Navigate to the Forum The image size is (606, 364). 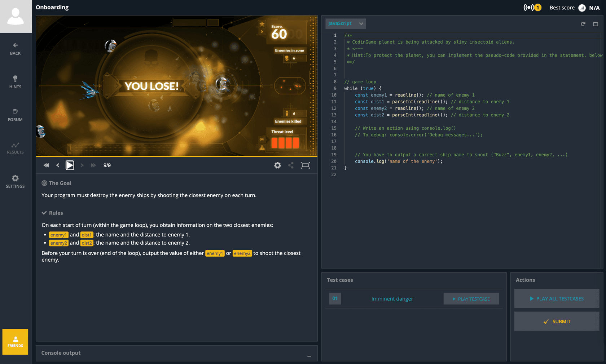(x=15, y=115)
